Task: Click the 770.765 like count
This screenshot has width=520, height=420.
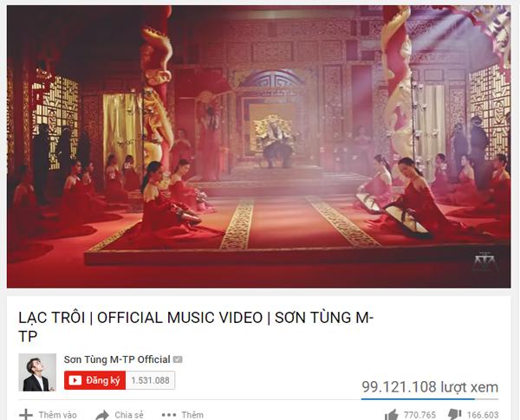Action: [419, 415]
